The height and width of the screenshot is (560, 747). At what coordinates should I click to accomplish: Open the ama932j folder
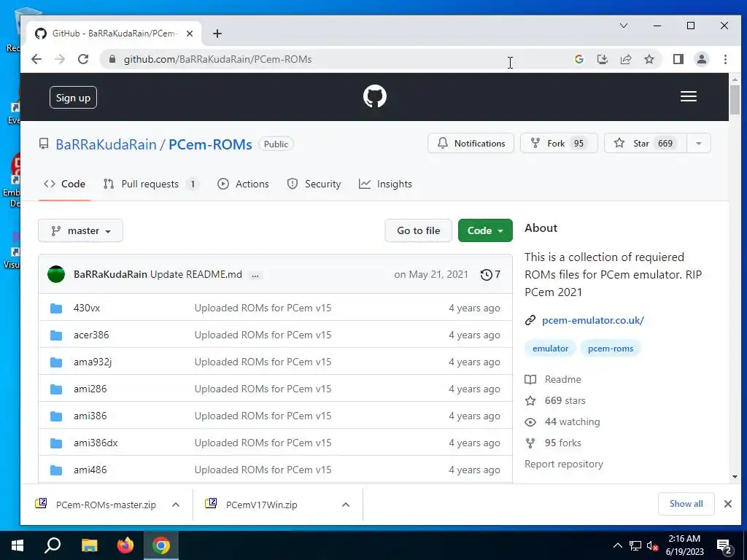93,362
